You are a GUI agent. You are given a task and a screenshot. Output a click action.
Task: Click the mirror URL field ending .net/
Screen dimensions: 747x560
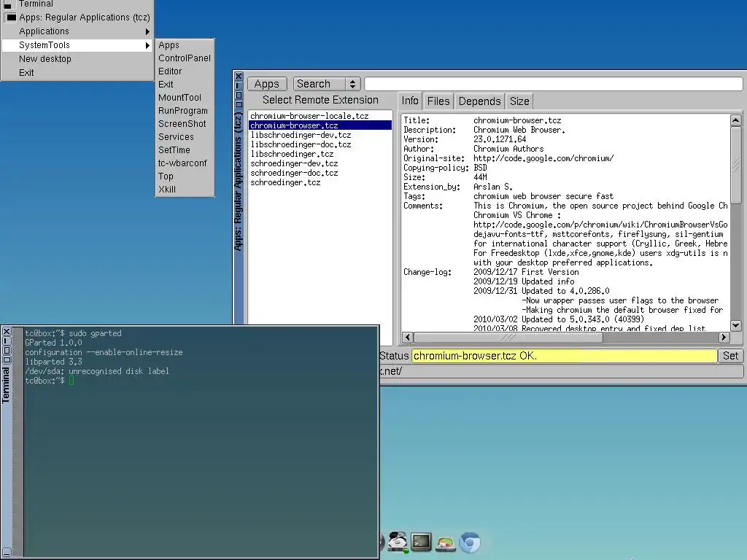click(561, 371)
